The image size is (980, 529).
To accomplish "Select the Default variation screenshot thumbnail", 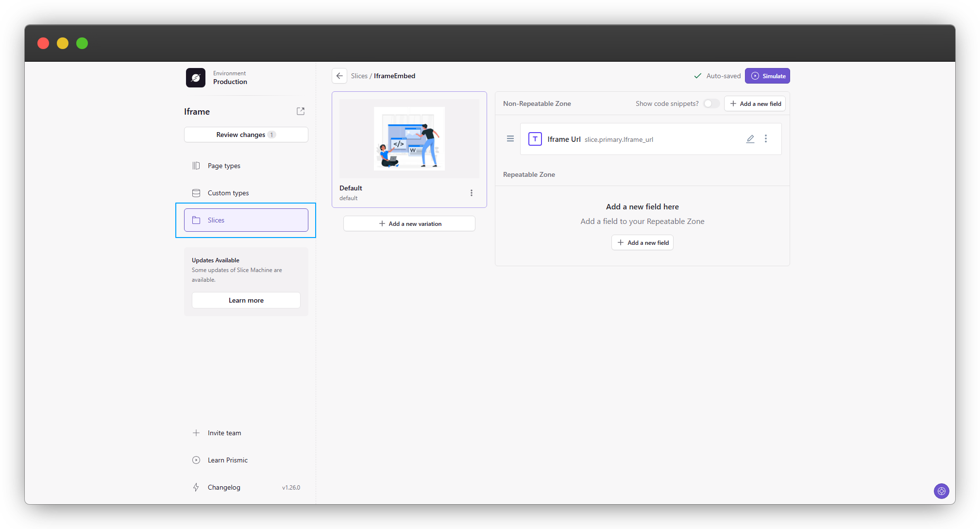I will pos(409,138).
